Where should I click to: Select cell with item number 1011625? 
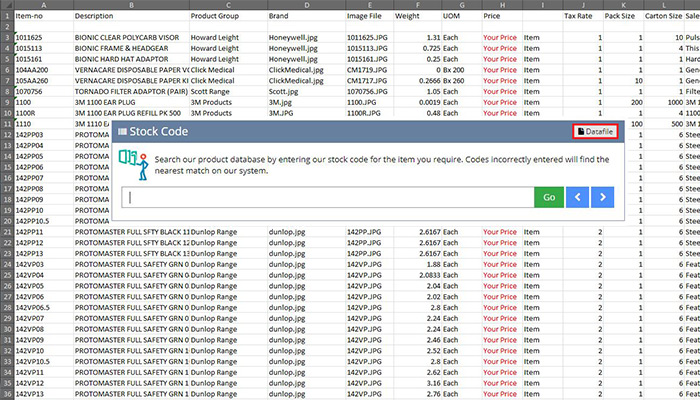pos(44,38)
